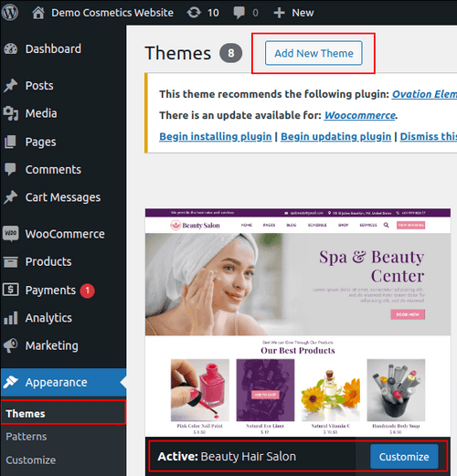Click the Beauty Hair Salon theme screenshot
This screenshot has width=457, height=476.
click(298, 323)
